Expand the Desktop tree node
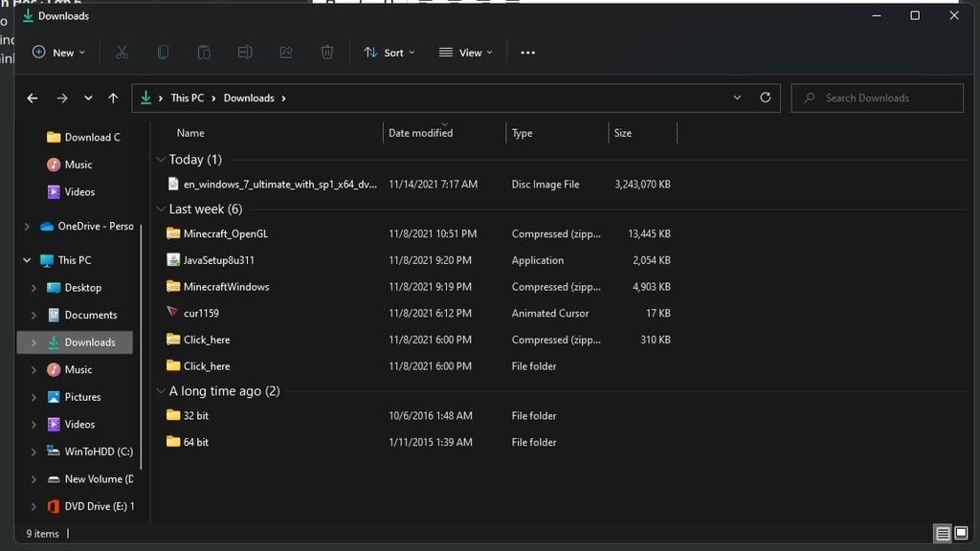Screen dimensions: 980x551 pyautogui.click(x=33, y=287)
